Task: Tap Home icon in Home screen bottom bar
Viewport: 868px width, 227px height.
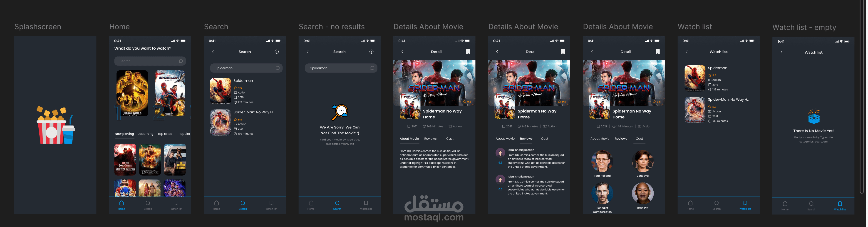Action: 122,203
